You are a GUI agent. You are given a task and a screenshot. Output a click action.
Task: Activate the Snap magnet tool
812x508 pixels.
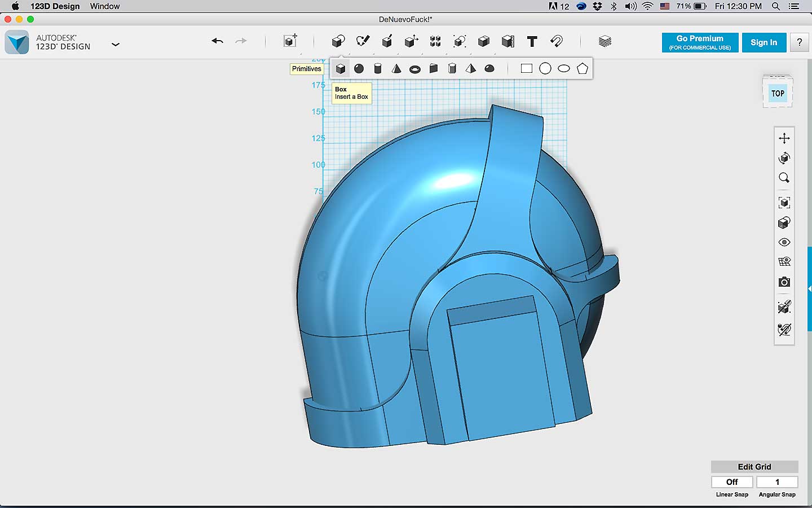(557, 41)
